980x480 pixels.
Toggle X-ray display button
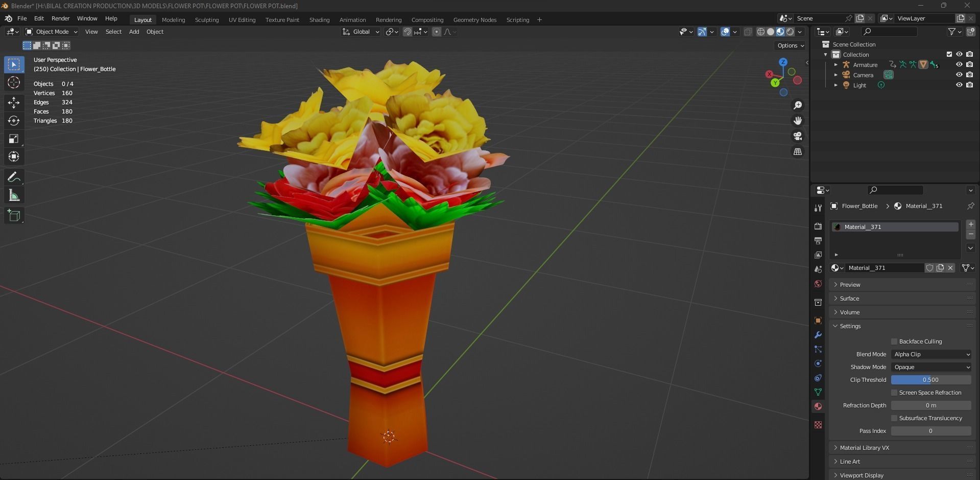coord(748,32)
